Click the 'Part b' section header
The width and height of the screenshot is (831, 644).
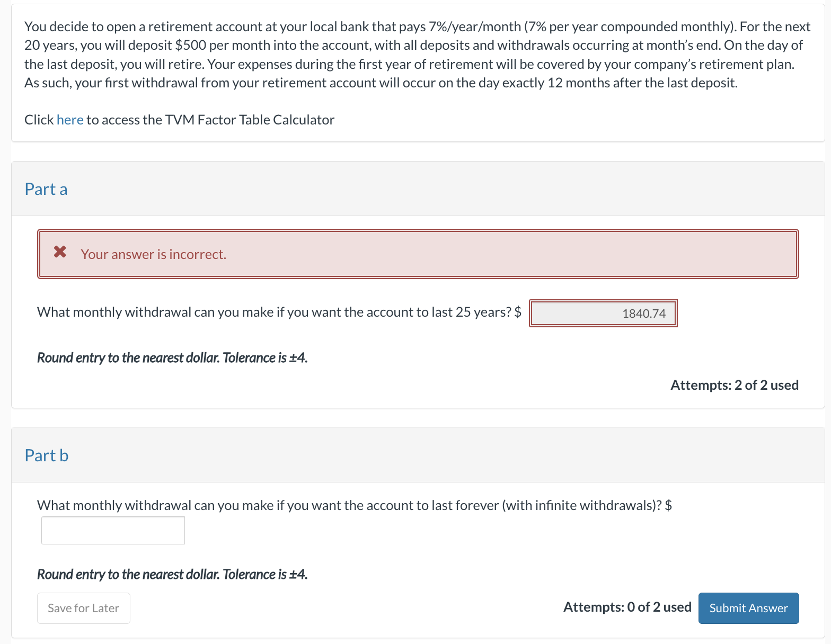[x=46, y=455]
